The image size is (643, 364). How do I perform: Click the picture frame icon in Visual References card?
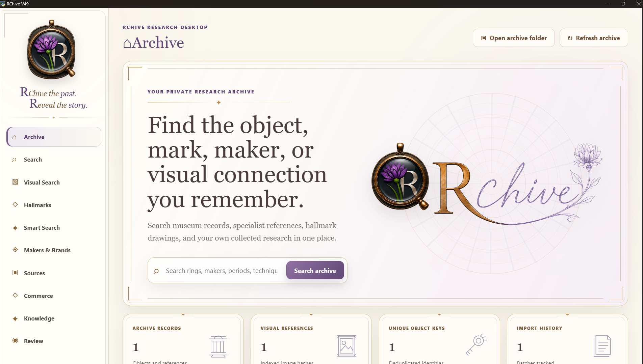click(346, 346)
